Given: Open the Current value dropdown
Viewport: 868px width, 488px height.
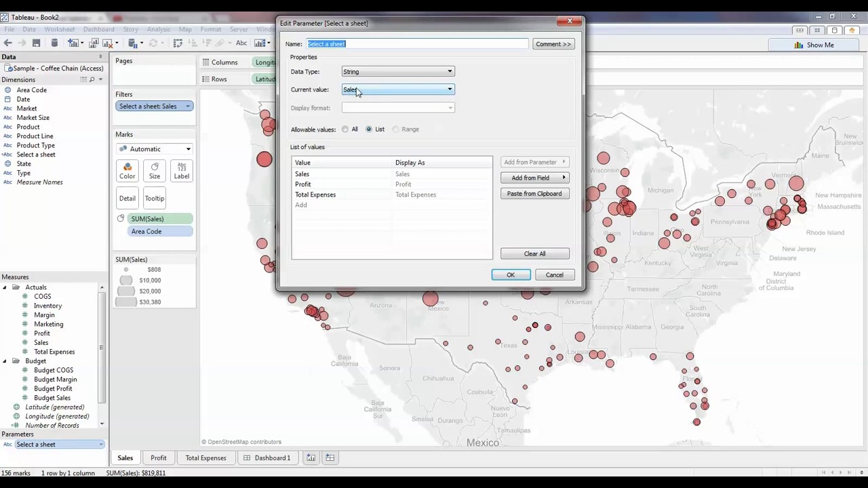Looking at the screenshot, I should [398, 89].
